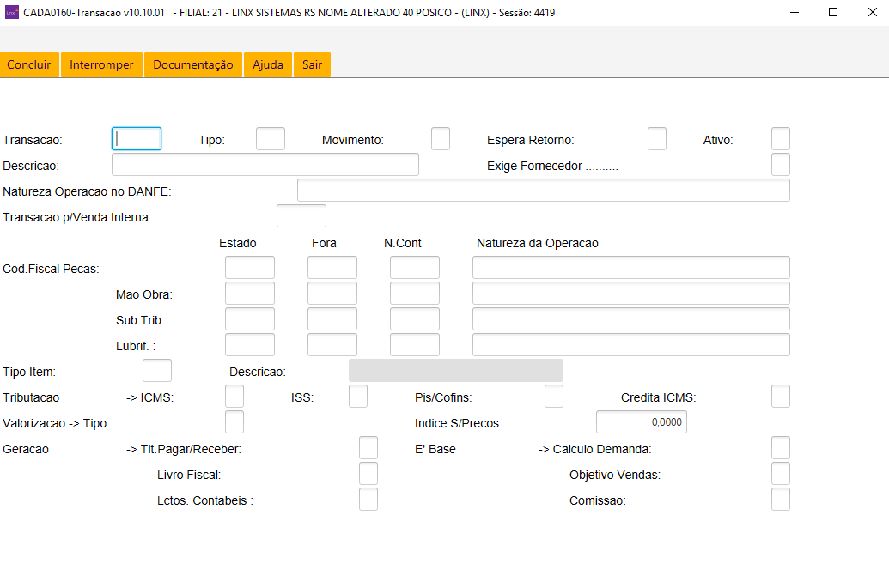Select the Exige Fornecedor box
Viewport: 889px width, 588px height.
click(x=780, y=165)
